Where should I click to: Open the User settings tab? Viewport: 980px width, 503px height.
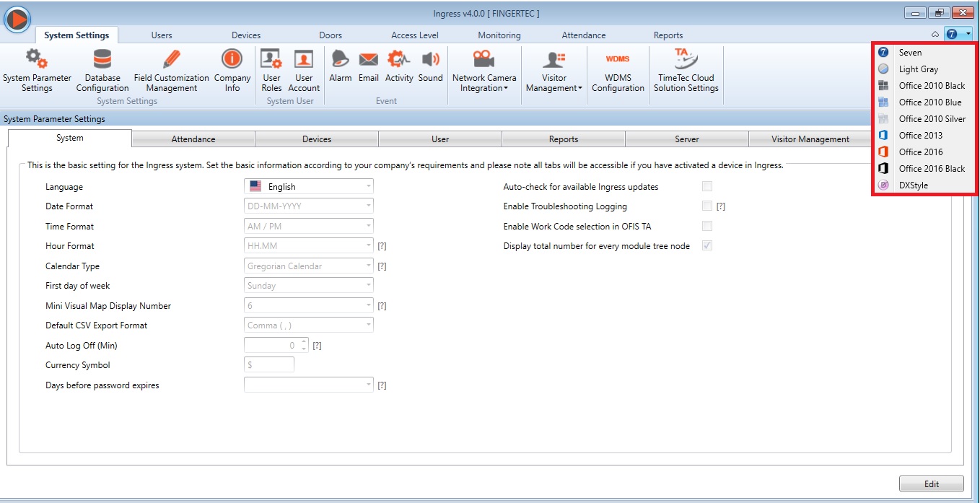[440, 139]
